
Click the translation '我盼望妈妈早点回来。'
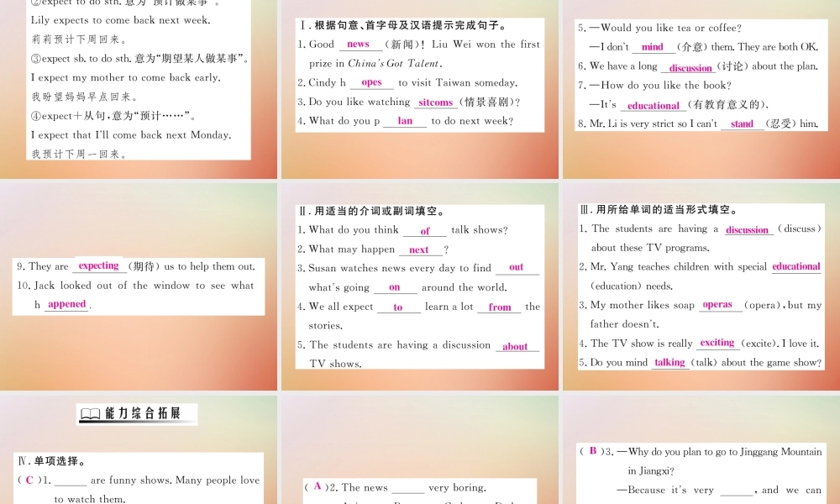(x=85, y=97)
